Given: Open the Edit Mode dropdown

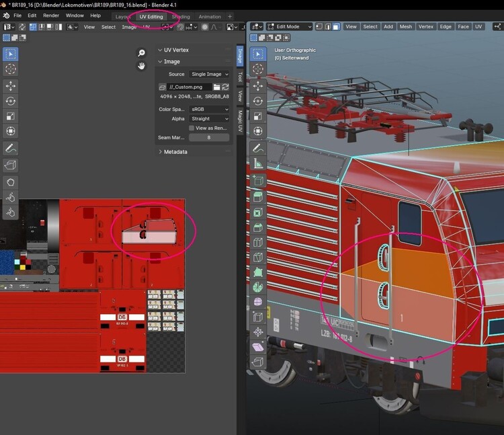Looking at the screenshot, I should [x=289, y=27].
